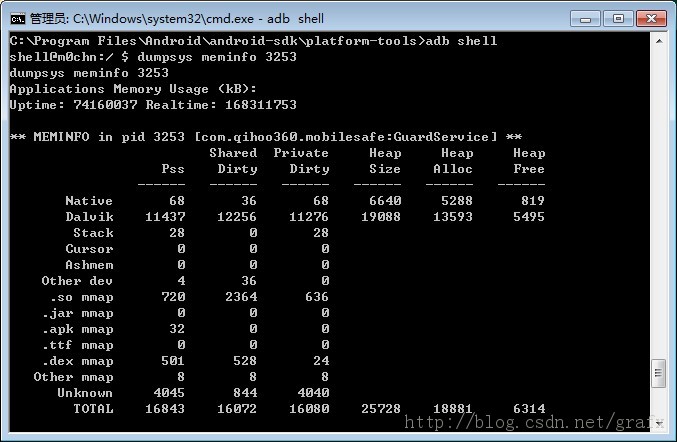Click Native Heap Size value 6640
677x442 pixels.
[385, 201]
